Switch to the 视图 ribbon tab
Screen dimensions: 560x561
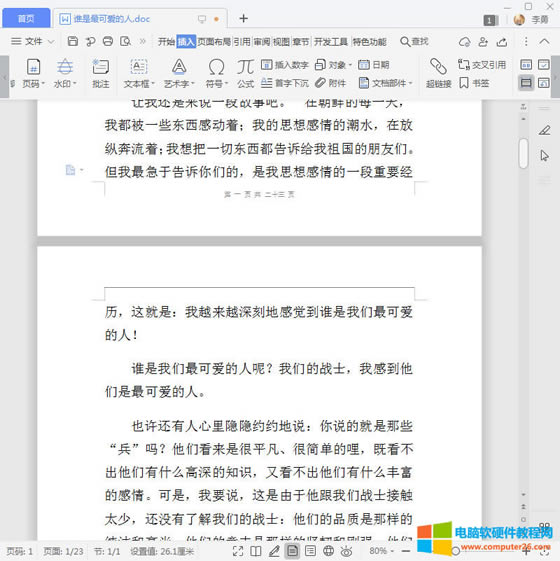[x=281, y=42]
